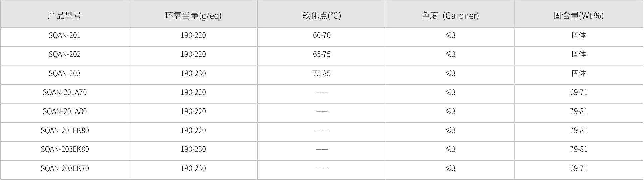Select the 固含量(Wt %) header cell
This screenshot has height=180, width=644.
tap(579, 15)
